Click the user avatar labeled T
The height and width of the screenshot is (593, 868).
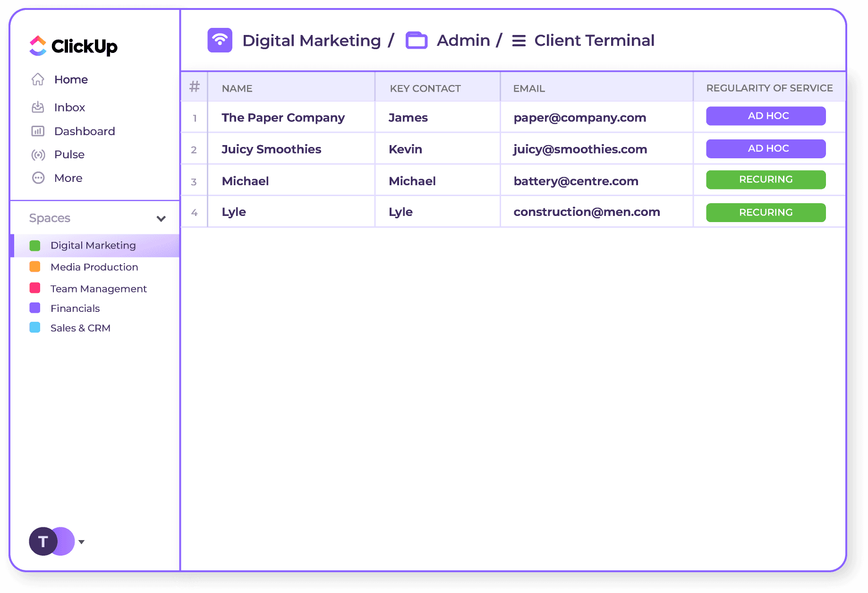[43, 541]
